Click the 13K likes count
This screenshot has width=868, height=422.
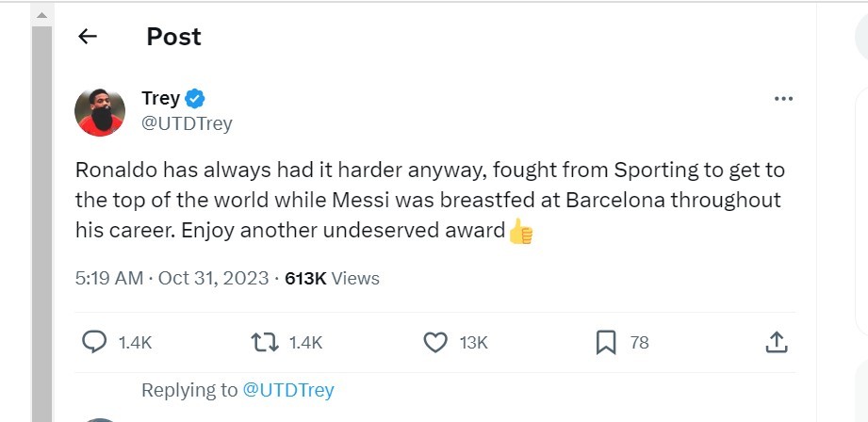473,343
